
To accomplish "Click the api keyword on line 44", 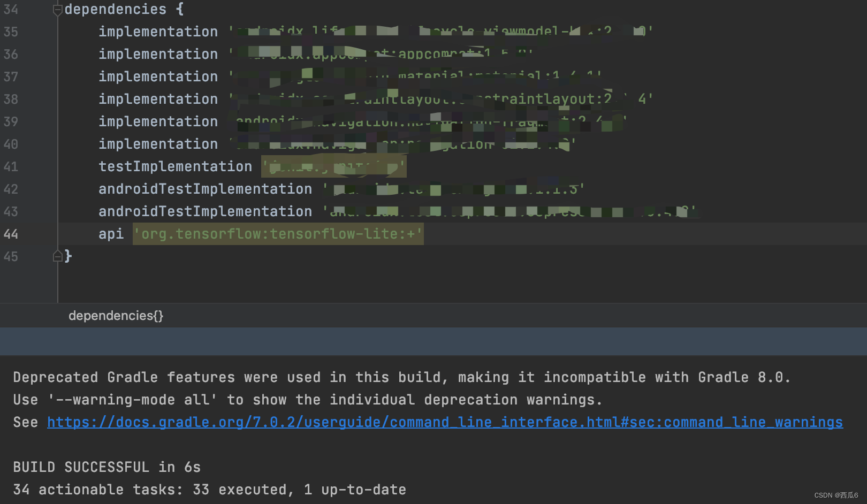I will click(x=111, y=234).
